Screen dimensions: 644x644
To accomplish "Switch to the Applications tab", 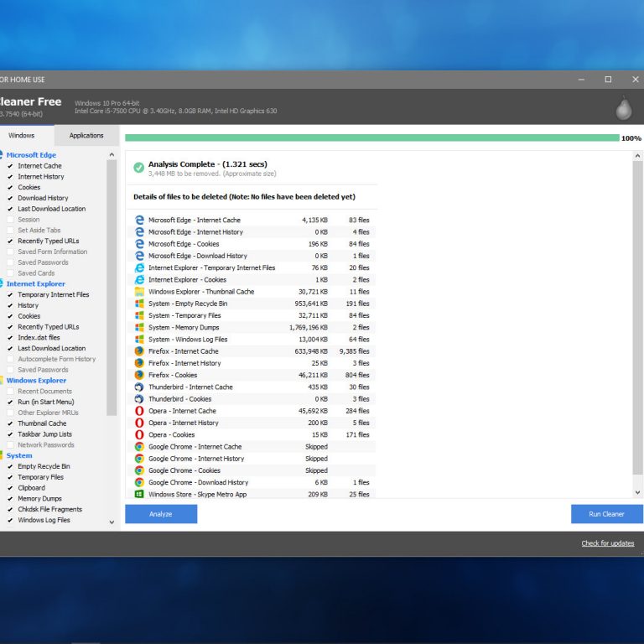I will [86, 136].
